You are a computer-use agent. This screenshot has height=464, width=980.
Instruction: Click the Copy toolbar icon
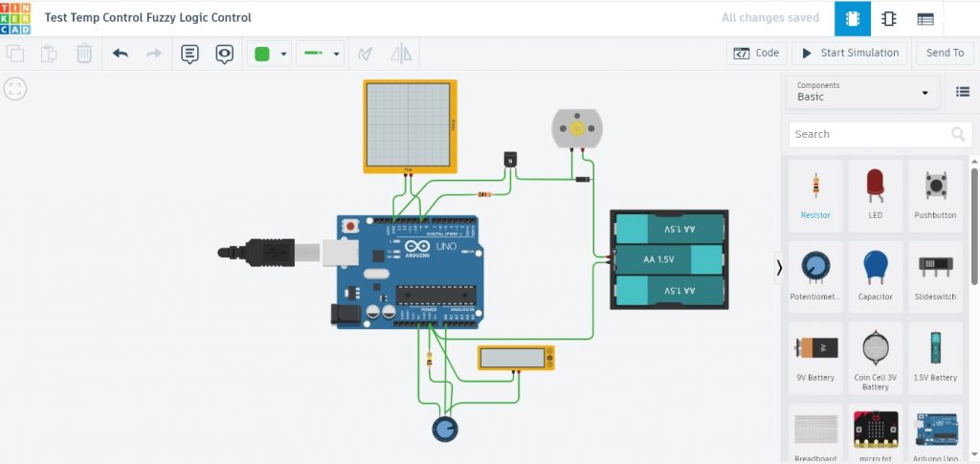point(15,54)
